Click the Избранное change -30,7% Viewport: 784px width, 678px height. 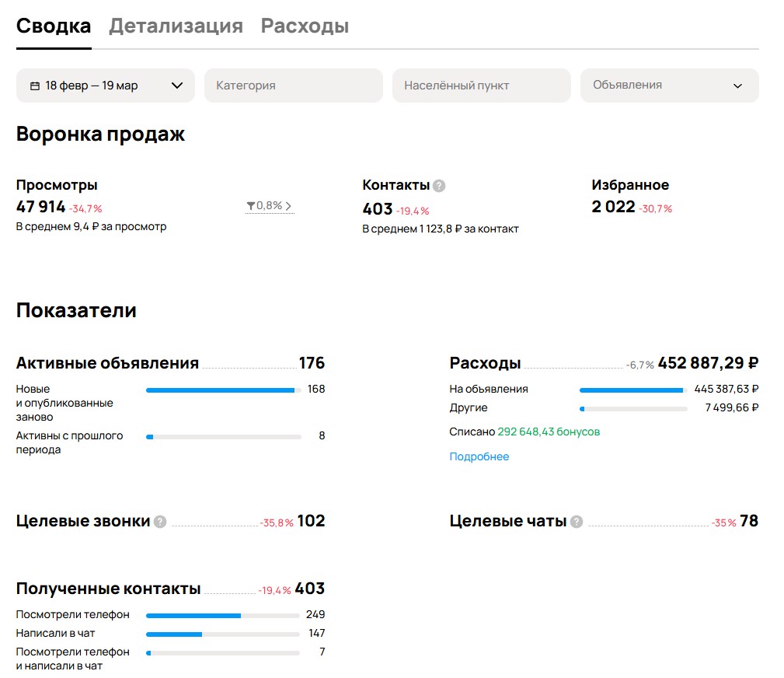pyautogui.click(x=656, y=208)
